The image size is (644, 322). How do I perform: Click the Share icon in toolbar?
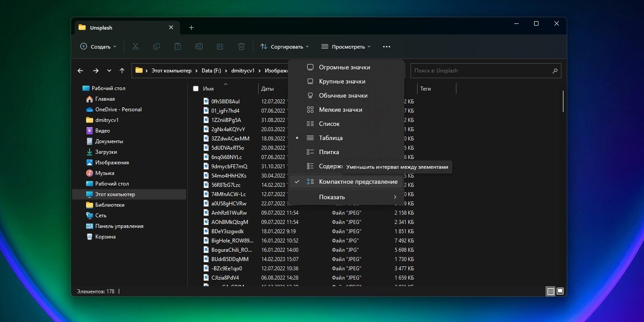[x=220, y=46]
